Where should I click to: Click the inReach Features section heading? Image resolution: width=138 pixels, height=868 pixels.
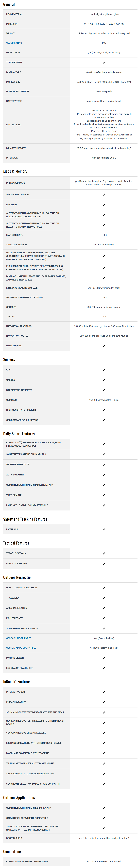point(17,681)
